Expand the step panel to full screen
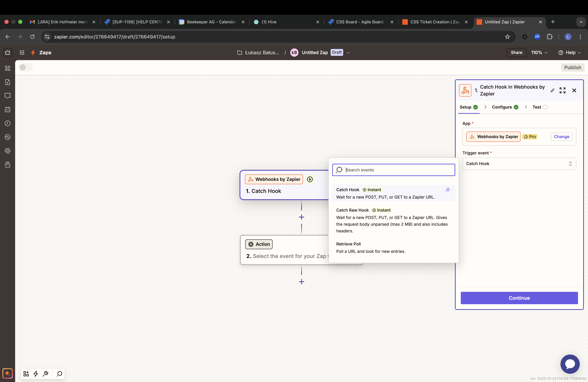Screen dimensions: 588x382 click(563, 90)
